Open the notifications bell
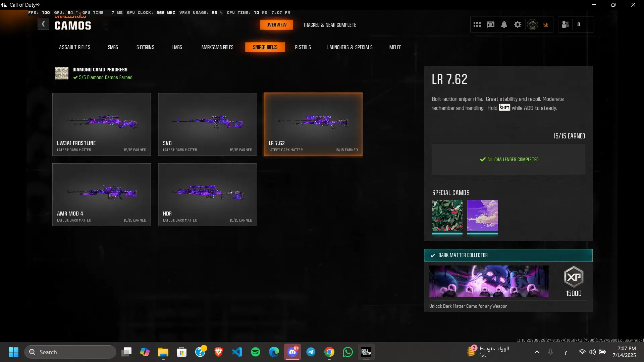The height and width of the screenshot is (362, 644). pyautogui.click(x=504, y=24)
